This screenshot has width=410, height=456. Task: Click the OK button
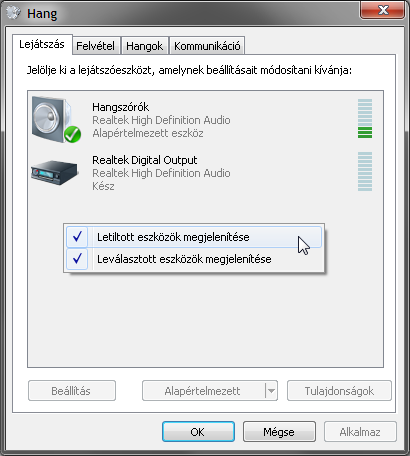[198, 432]
